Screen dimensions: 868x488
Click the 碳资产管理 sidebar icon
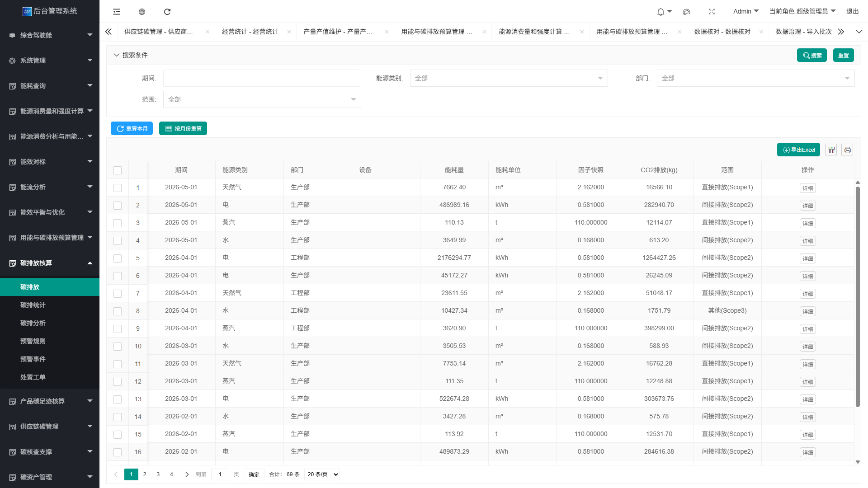[12, 477]
